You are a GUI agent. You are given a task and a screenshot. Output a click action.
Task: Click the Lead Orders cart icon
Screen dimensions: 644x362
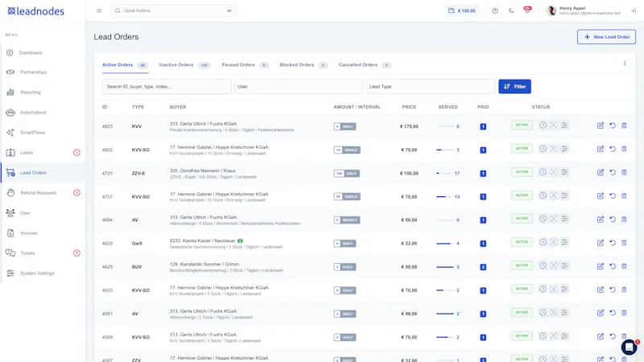click(x=10, y=173)
